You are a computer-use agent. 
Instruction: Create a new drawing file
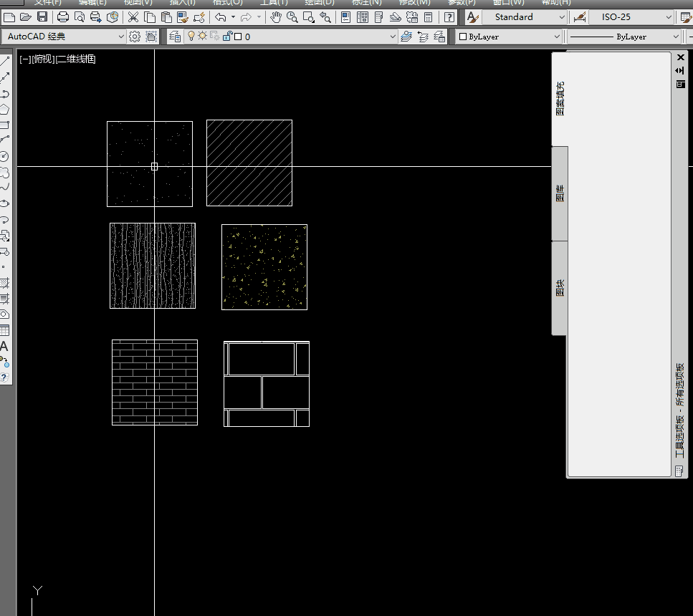pyautogui.click(x=9, y=17)
